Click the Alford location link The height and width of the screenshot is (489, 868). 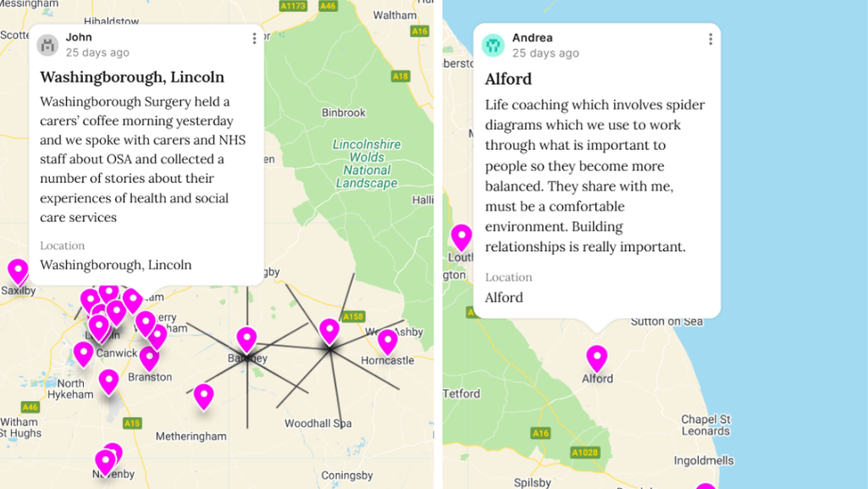(504, 297)
